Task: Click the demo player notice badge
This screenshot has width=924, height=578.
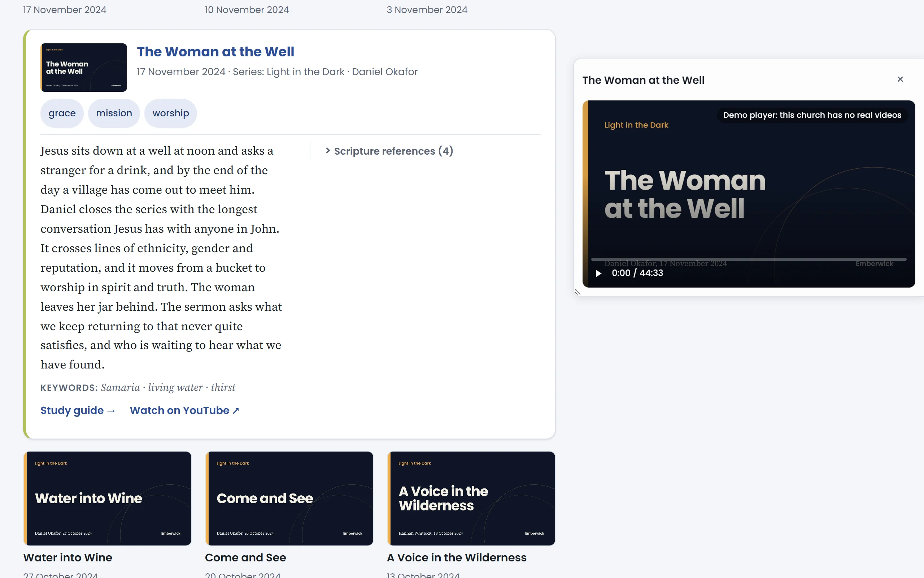Action: coord(812,115)
